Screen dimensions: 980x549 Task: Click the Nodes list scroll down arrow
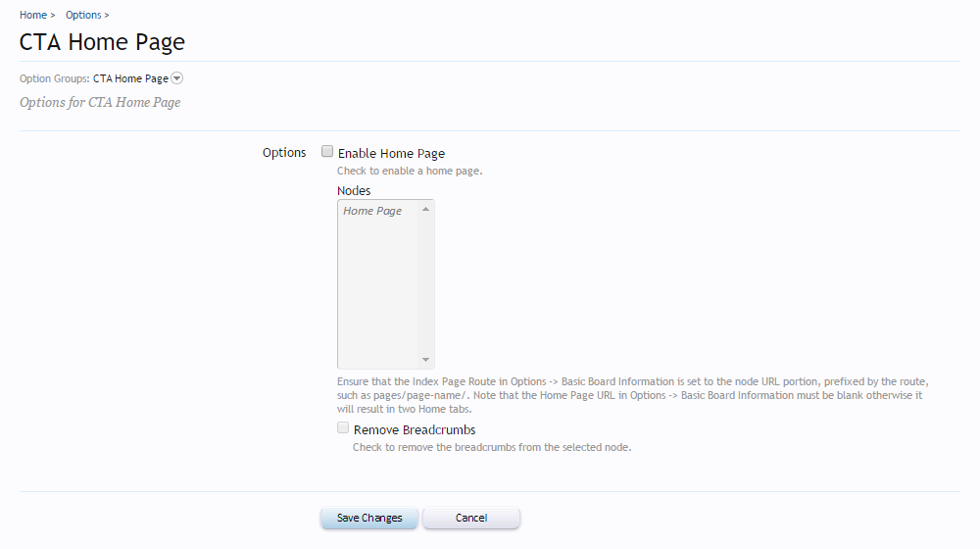(x=425, y=360)
